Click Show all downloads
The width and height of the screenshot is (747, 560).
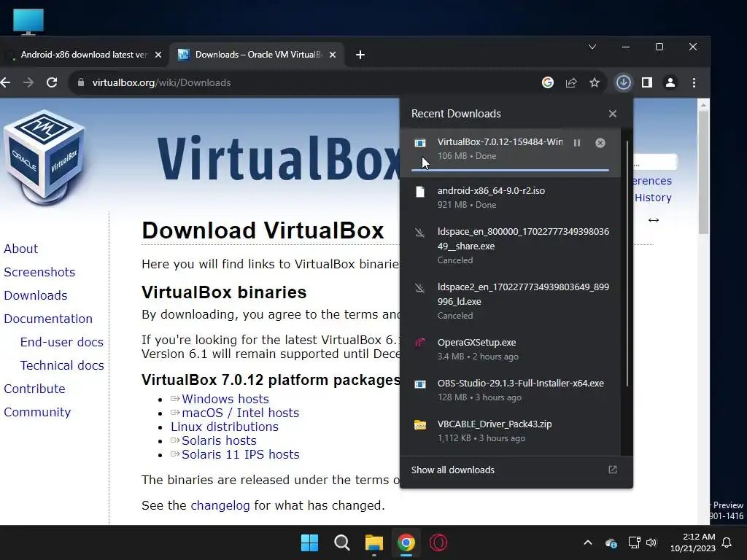[452, 470]
